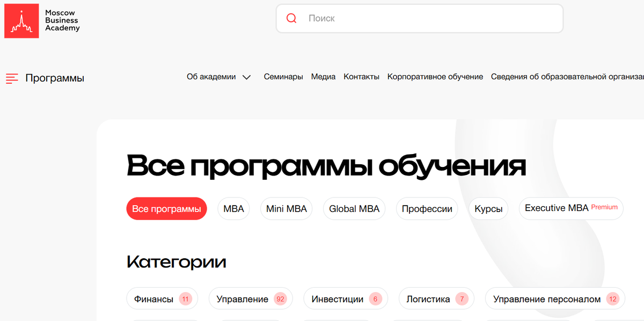Switch to the Global MBA filter
644x321 pixels.
pyautogui.click(x=354, y=209)
